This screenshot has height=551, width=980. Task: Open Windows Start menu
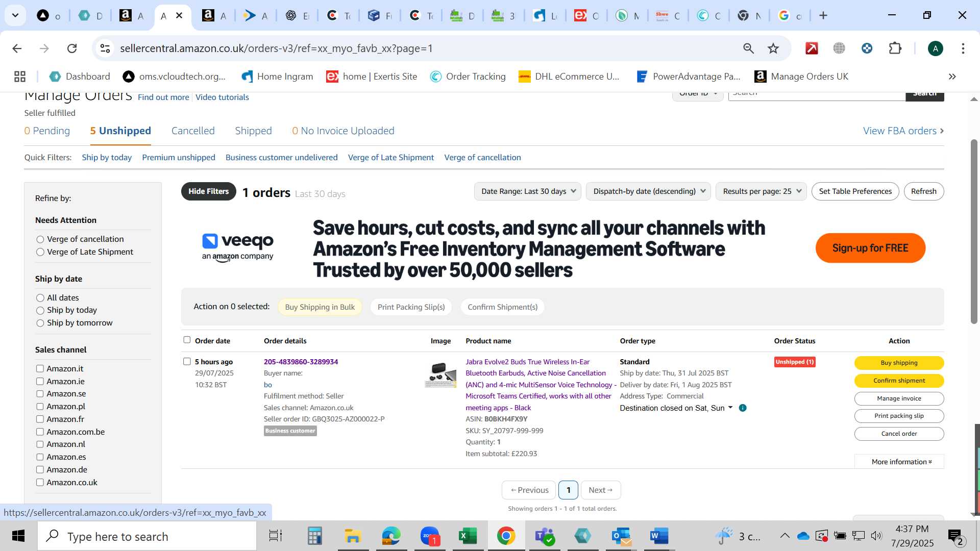point(18,536)
